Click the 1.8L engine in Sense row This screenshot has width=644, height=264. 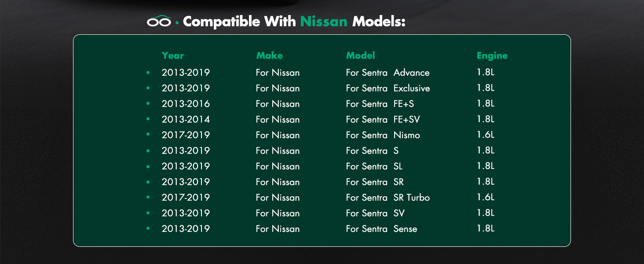(486, 228)
